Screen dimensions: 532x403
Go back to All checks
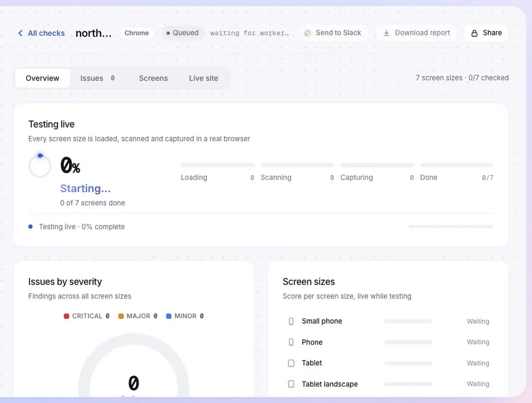42,33
